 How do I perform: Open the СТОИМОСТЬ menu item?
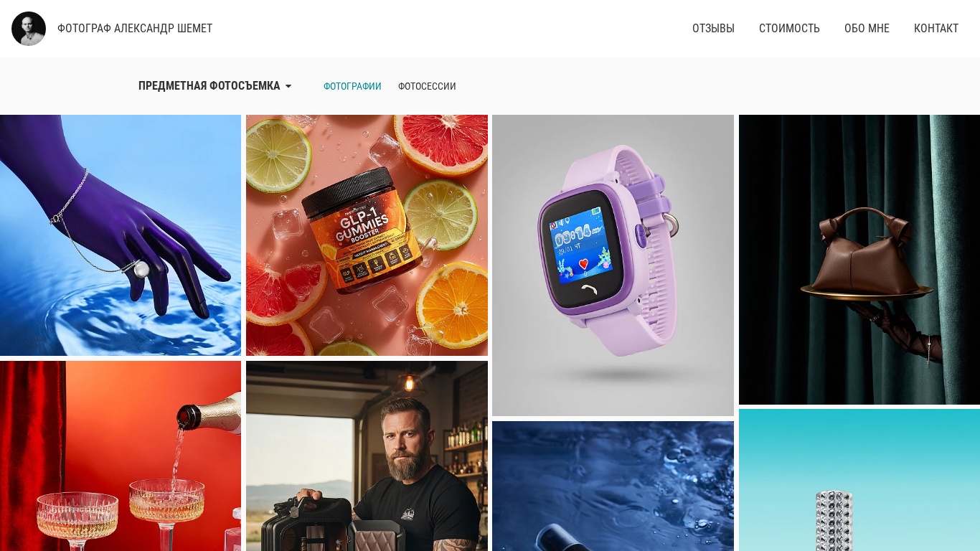[x=789, y=29]
